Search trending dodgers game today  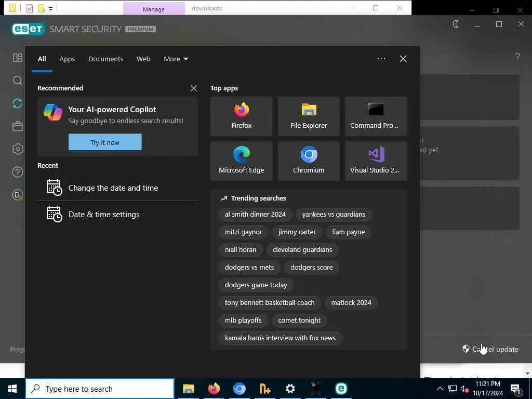click(x=256, y=285)
